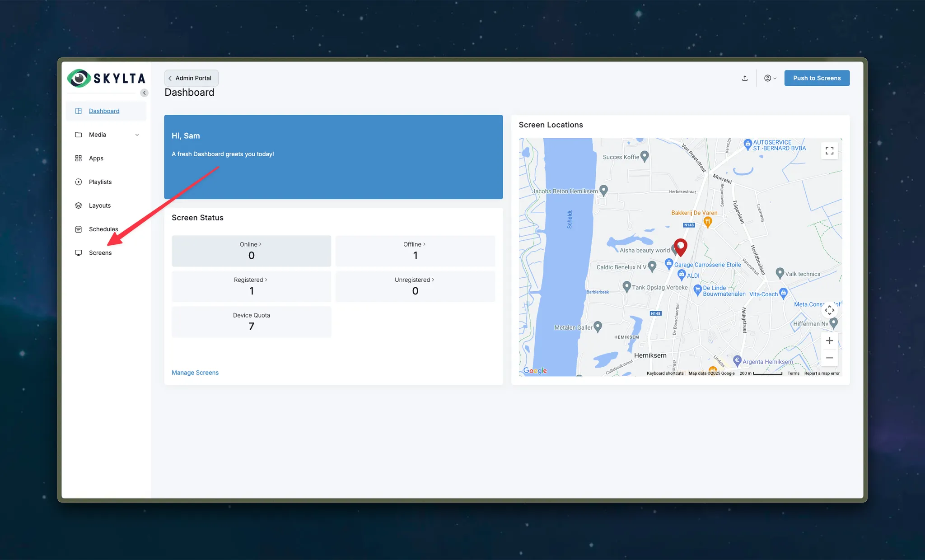Click the upload icon in header
Viewport: 925px width, 560px height.
(x=745, y=78)
